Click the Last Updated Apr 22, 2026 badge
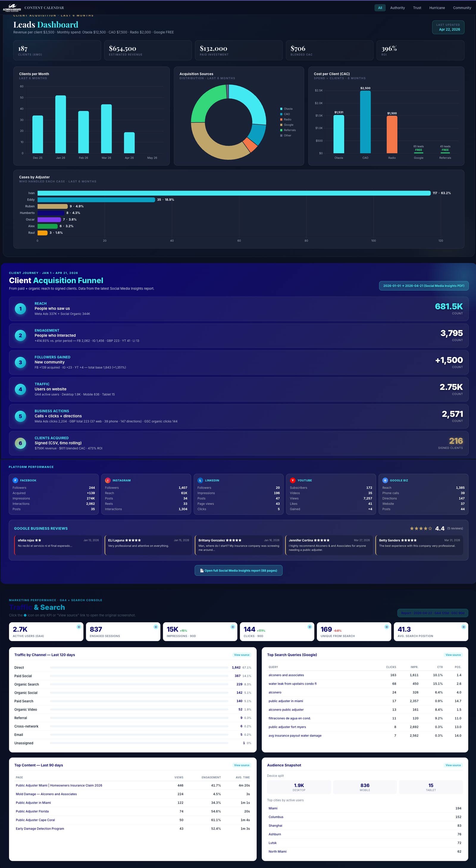This screenshot has height=868, width=476. point(448,27)
